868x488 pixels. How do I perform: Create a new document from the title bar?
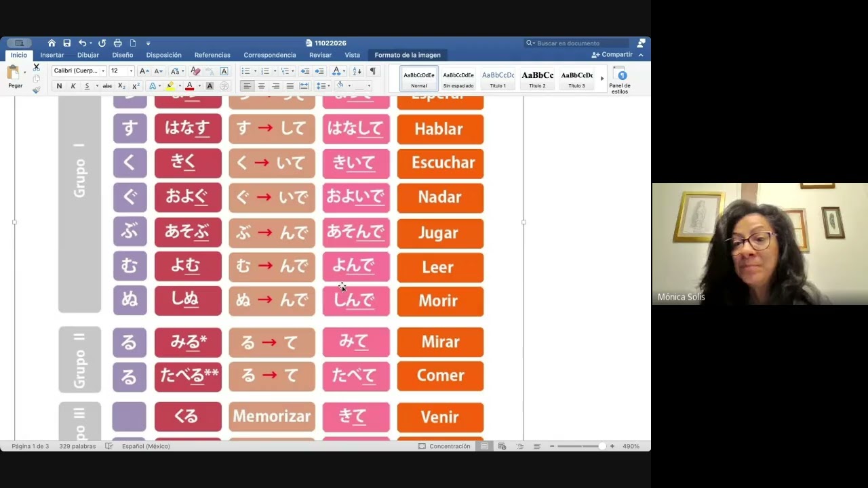pyautogui.click(x=133, y=43)
